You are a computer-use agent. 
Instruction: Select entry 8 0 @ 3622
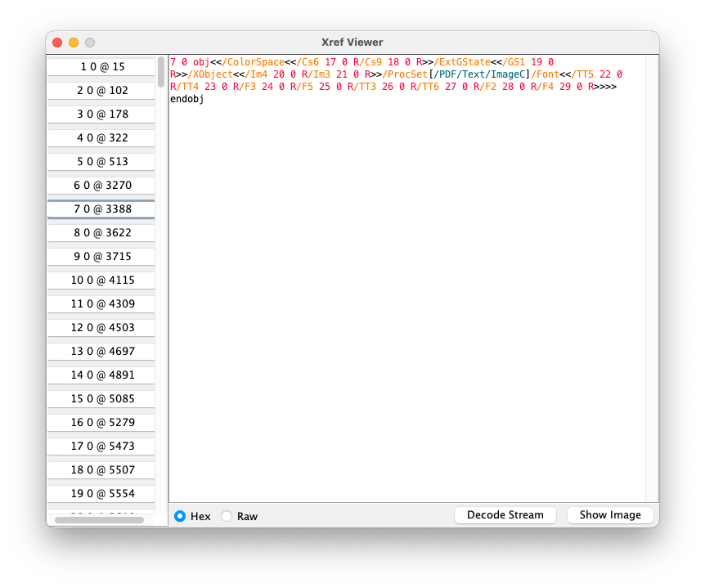tap(101, 233)
